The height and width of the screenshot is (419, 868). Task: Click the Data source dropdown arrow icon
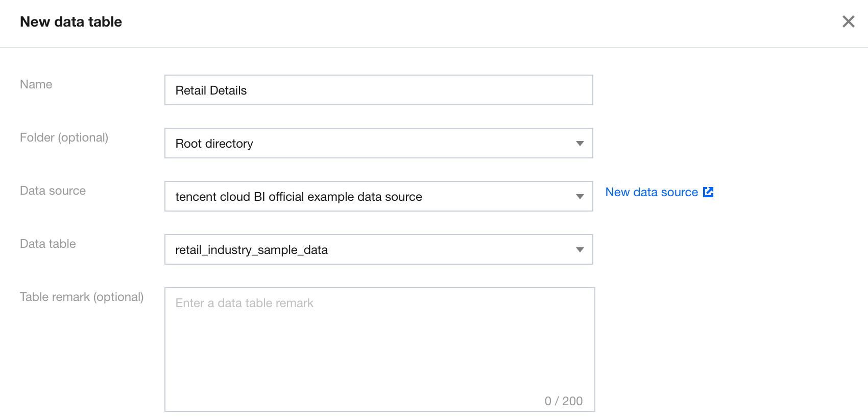(580, 197)
